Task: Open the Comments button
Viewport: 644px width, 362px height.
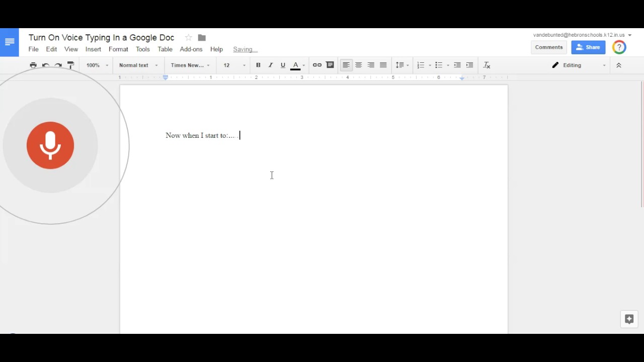Action: tap(548, 47)
